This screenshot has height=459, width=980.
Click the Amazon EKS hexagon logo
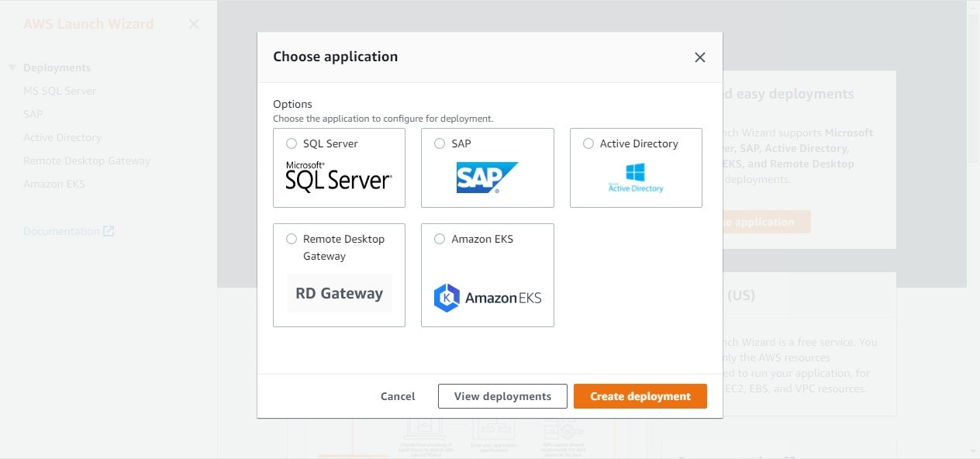447,298
